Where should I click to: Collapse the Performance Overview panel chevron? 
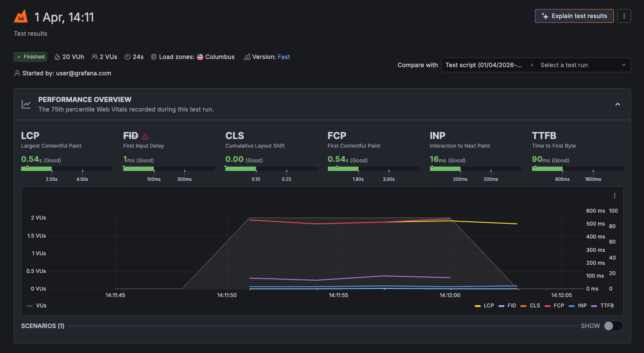(618, 104)
